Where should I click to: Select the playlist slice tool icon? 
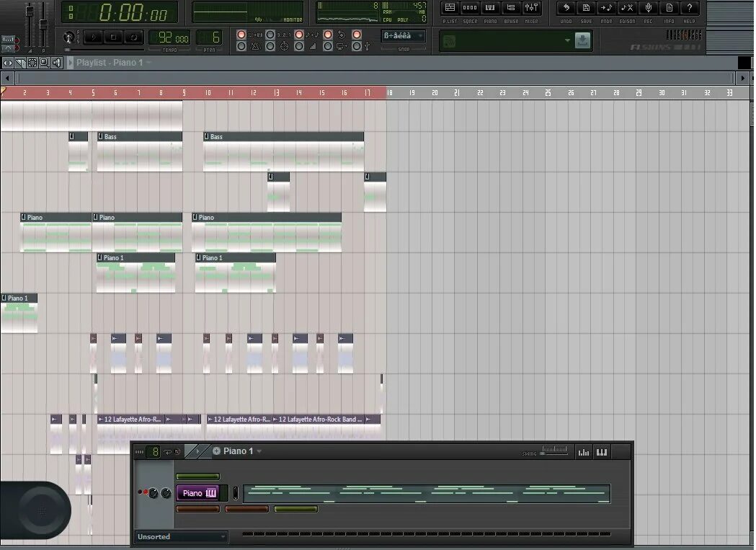(x=19, y=63)
